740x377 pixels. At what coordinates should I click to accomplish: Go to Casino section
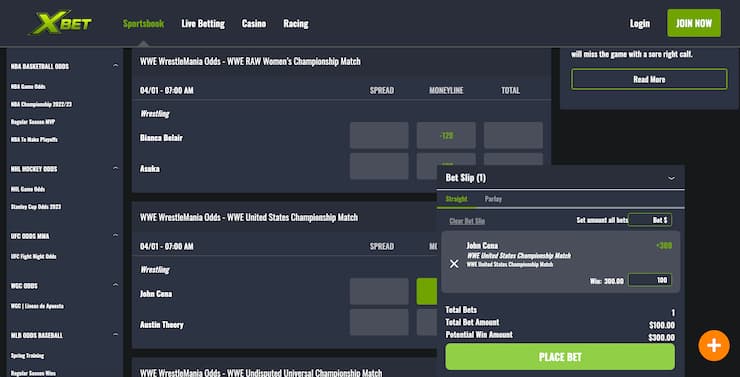pos(254,24)
